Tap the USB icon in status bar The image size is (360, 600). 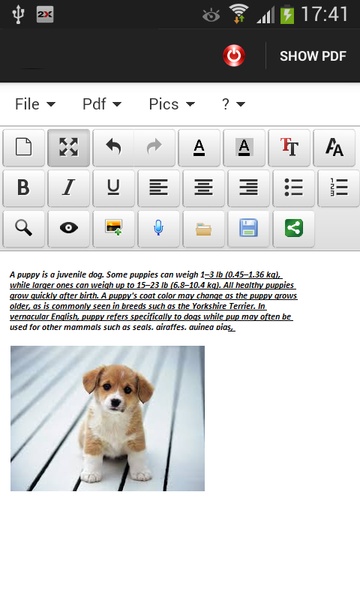click(18, 15)
